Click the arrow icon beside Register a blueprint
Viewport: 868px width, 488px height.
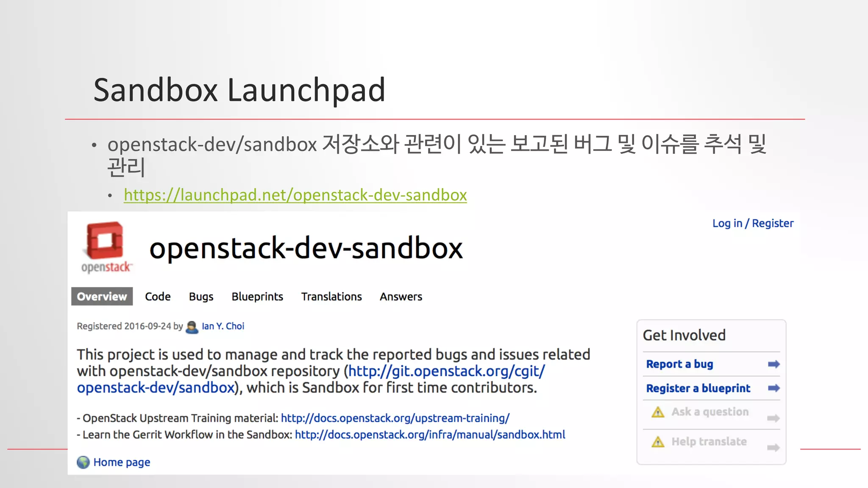774,388
